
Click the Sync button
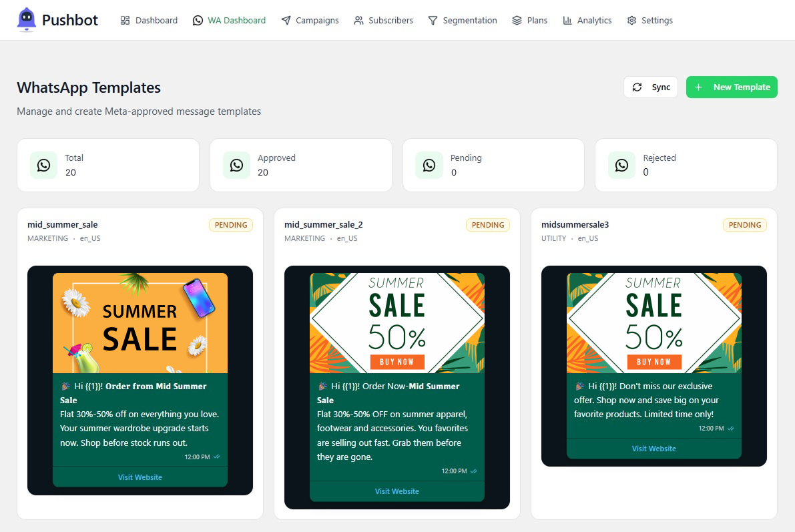[x=651, y=87]
